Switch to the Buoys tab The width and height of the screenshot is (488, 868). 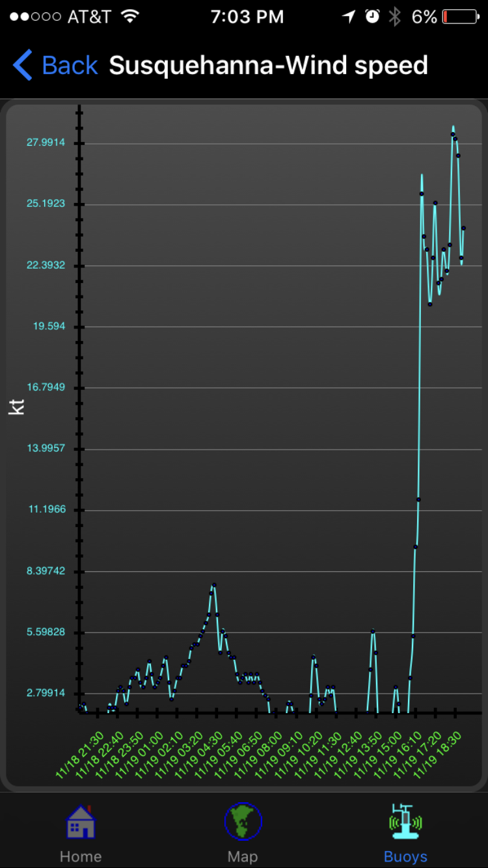tap(405, 822)
